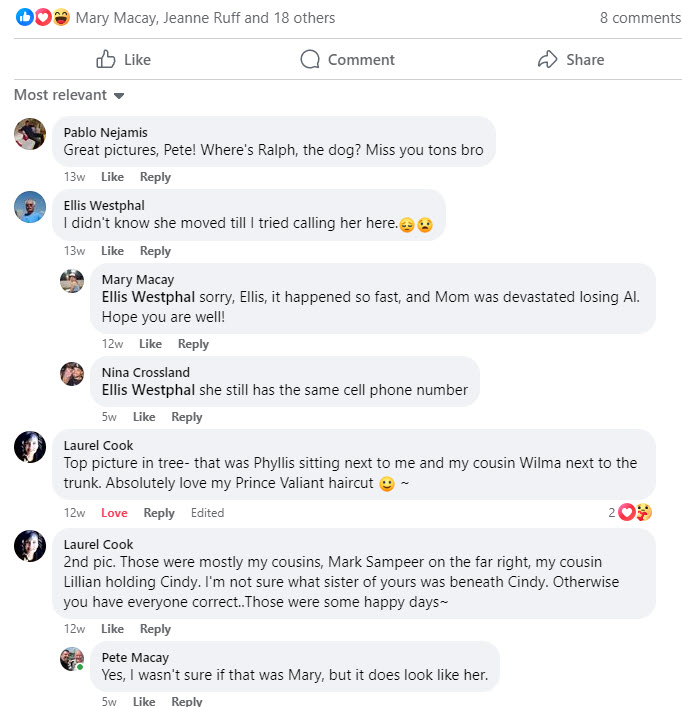Screen dimensions: 682x707
Task: Like Pablo Nejamis's comment
Action: [113, 177]
